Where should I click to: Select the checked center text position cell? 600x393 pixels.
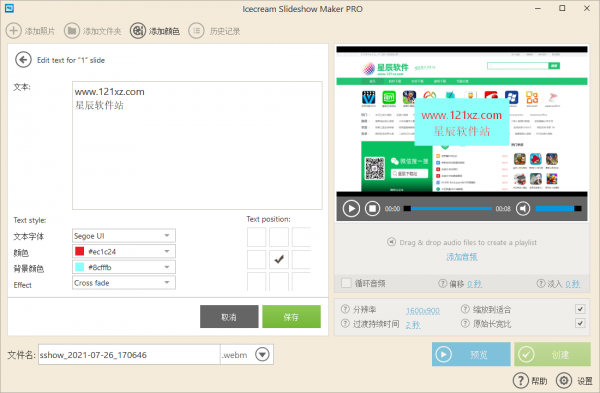coord(279,259)
